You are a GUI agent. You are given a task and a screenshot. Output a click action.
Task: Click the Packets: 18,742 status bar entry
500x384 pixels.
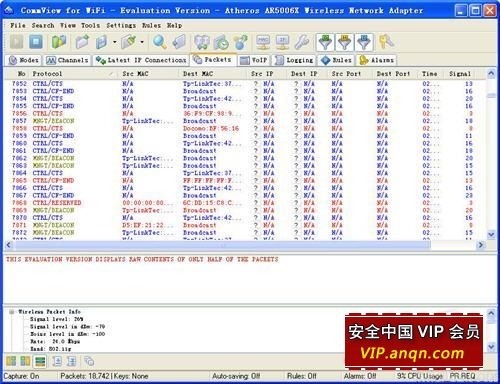click(x=85, y=376)
